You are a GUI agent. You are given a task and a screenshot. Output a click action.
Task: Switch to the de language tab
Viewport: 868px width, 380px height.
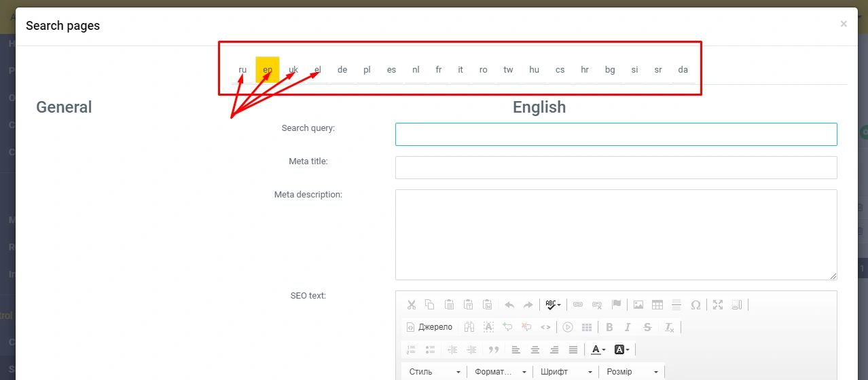click(x=342, y=70)
